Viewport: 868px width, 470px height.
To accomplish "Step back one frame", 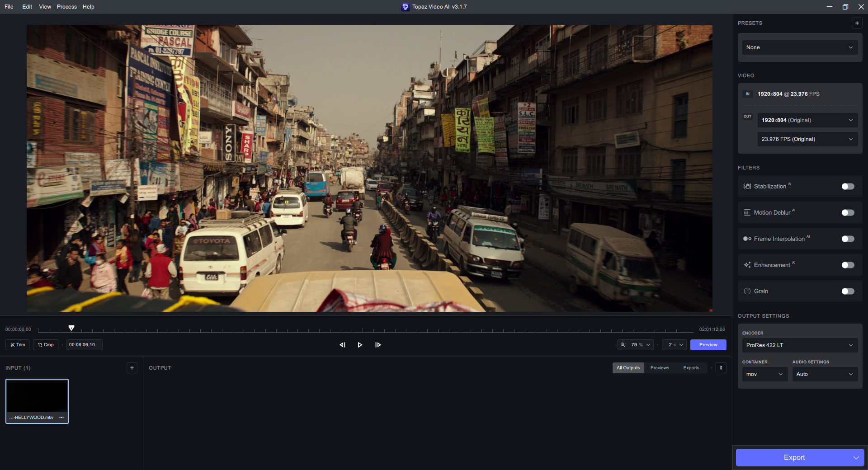I will pyautogui.click(x=342, y=345).
